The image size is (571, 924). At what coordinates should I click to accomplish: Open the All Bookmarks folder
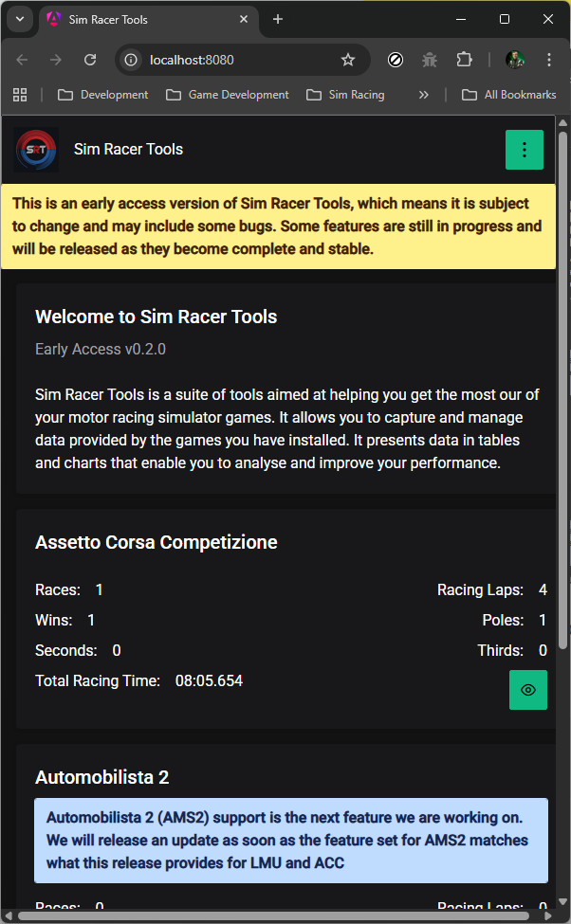point(508,95)
